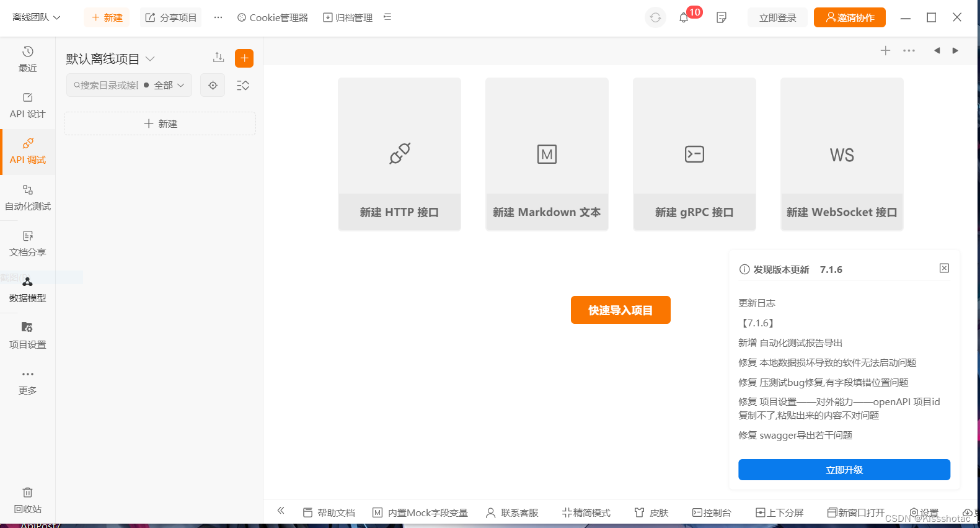This screenshot has height=528, width=980.
Task: Click the orange plus button in the project panel
Action: tap(244, 58)
